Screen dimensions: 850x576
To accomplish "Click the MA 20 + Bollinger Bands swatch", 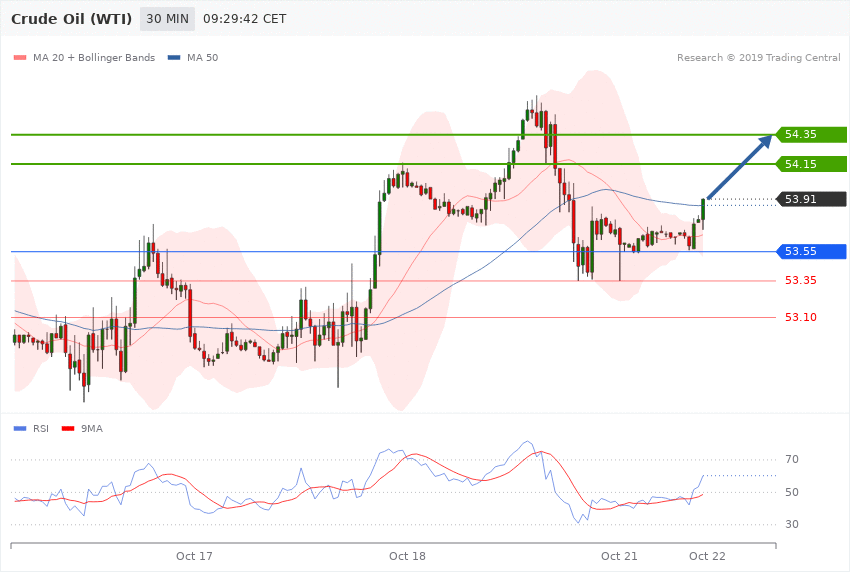I will [20, 58].
